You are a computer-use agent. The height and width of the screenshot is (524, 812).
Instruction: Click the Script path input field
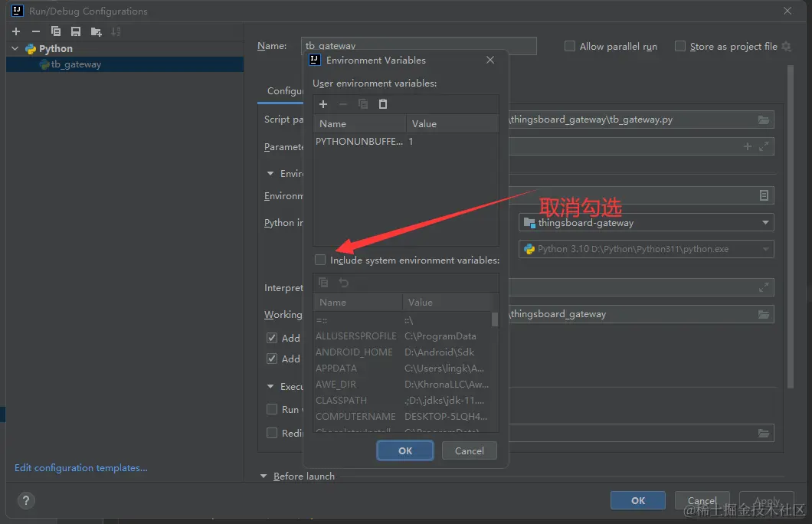(642, 120)
